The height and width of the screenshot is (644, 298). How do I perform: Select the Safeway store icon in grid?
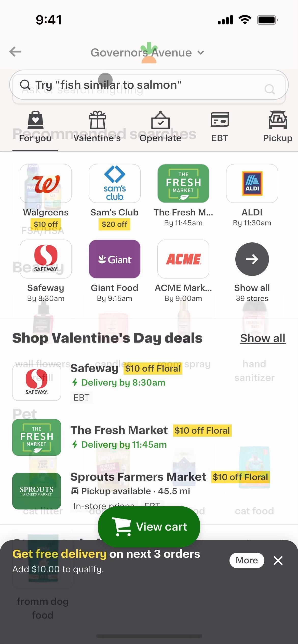[46, 259]
